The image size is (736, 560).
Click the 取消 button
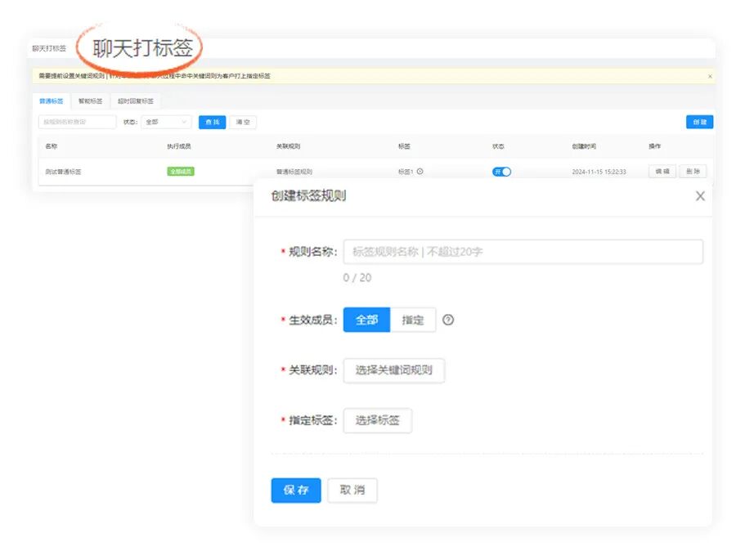(352, 491)
